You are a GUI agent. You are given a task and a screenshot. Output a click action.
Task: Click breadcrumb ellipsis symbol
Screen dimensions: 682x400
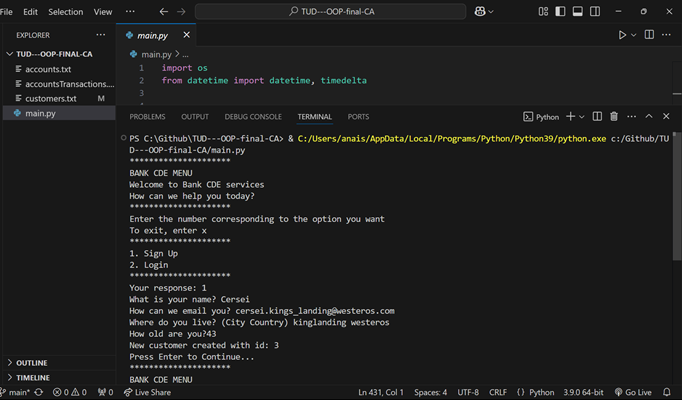[185, 55]
